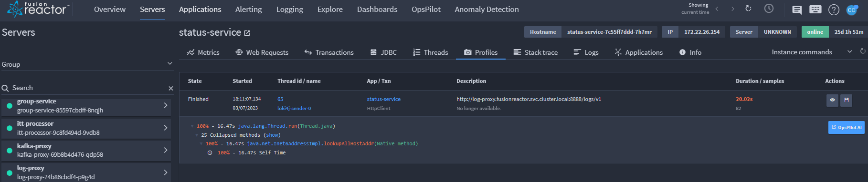
Task: Switch to the Logs tab
Action: (586, 52)
